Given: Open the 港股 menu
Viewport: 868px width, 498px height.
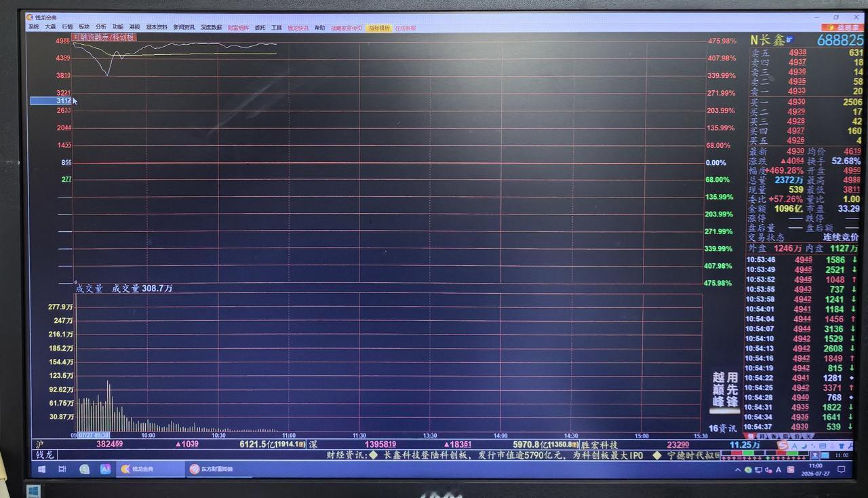Looking at the screenshot, I should tap(135, 28).
